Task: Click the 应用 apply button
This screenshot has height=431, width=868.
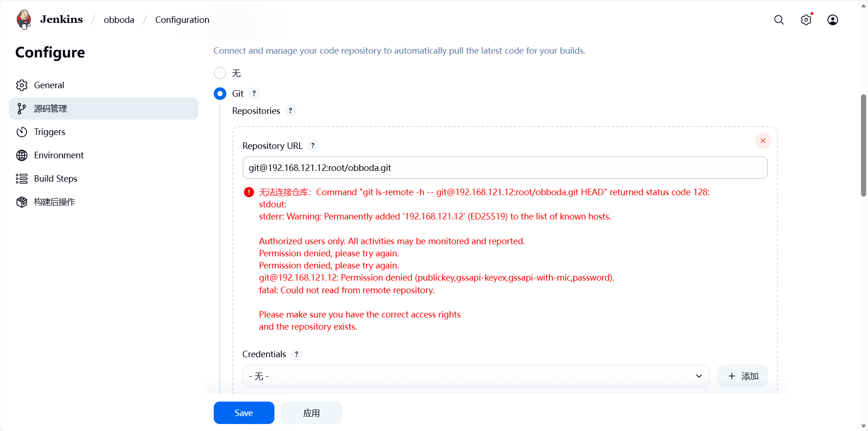Action: coord(311,413)
